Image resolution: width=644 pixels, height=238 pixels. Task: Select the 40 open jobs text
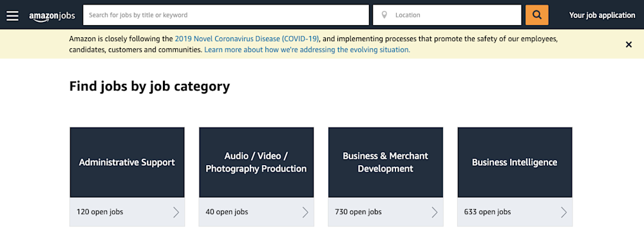tap(227, 212)
